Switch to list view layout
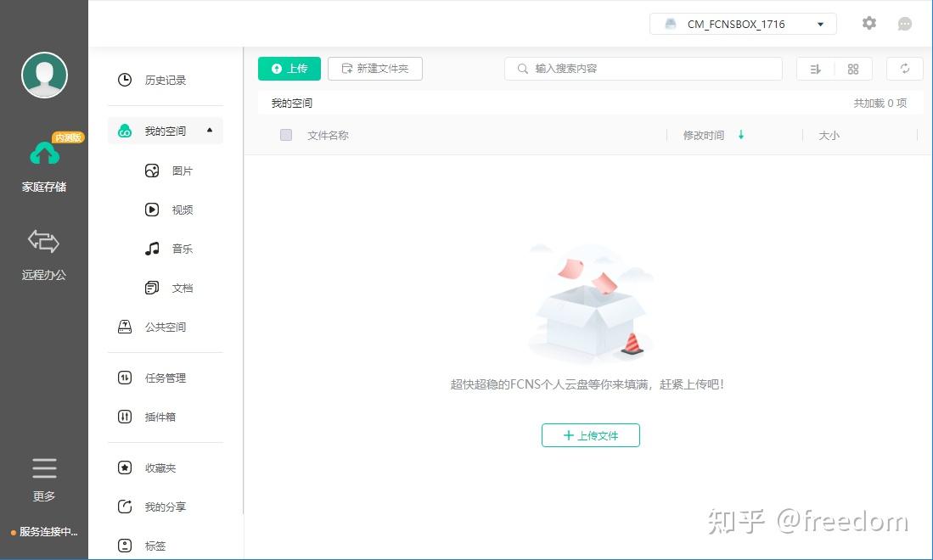 816,69
